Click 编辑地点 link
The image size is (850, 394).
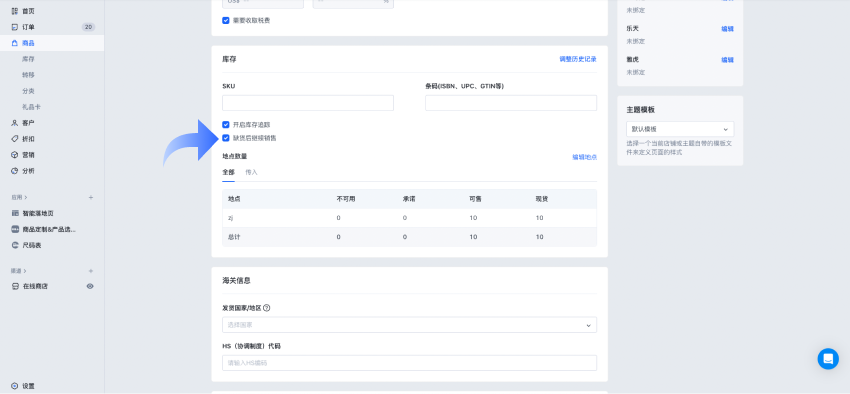(x=584, y=157)
